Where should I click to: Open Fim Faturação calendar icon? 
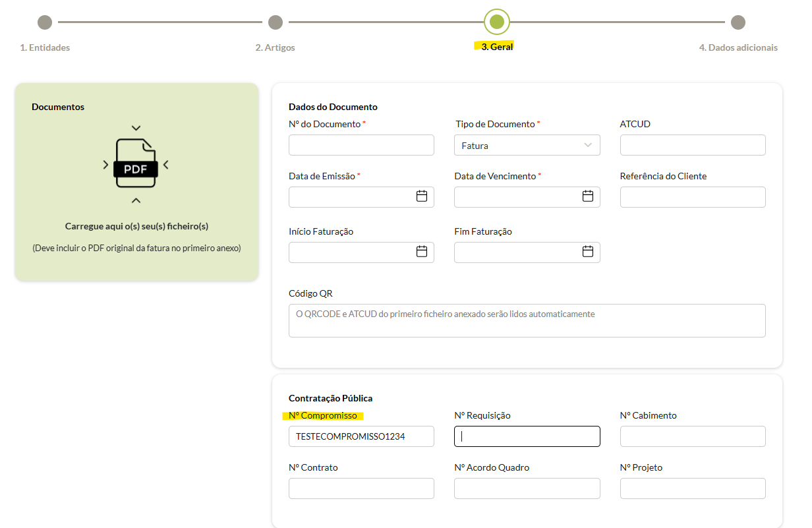588,252
